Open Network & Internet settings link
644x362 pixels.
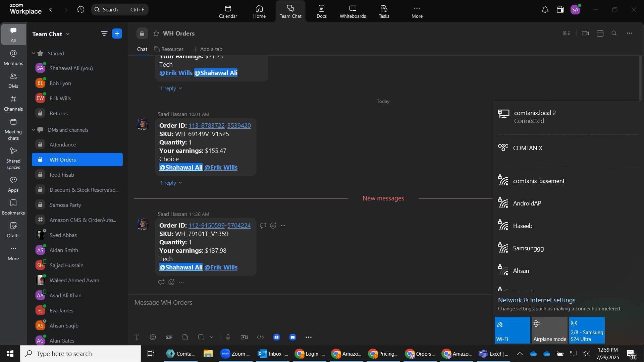[x=537, y=300]
